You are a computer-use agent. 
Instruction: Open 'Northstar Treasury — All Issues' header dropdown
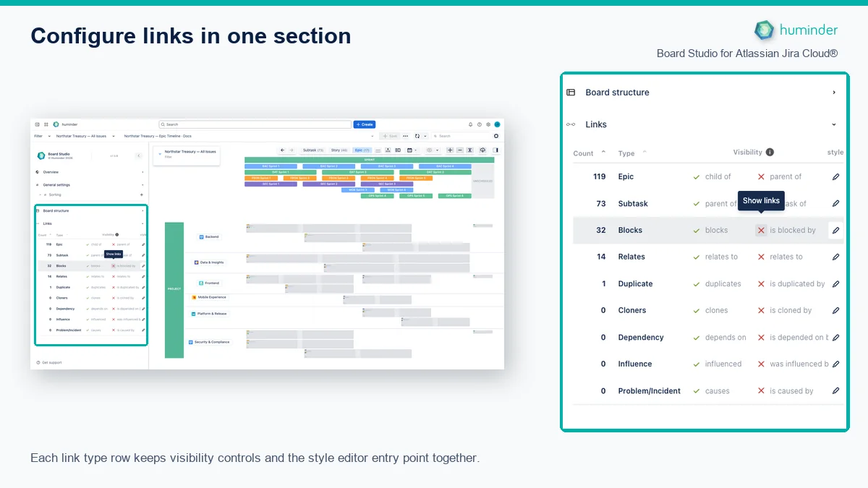pyautogui.click(x=86, y=136)
